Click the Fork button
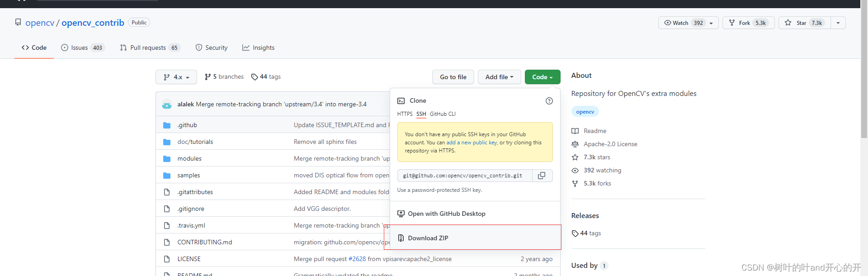868x276 pixels. pos(749,23)
